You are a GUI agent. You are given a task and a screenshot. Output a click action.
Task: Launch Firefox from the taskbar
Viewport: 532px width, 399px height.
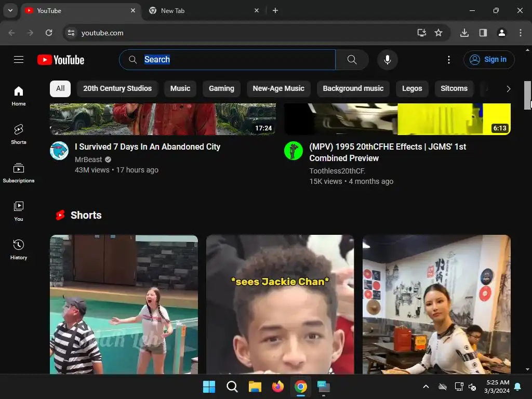pos(278,387)
